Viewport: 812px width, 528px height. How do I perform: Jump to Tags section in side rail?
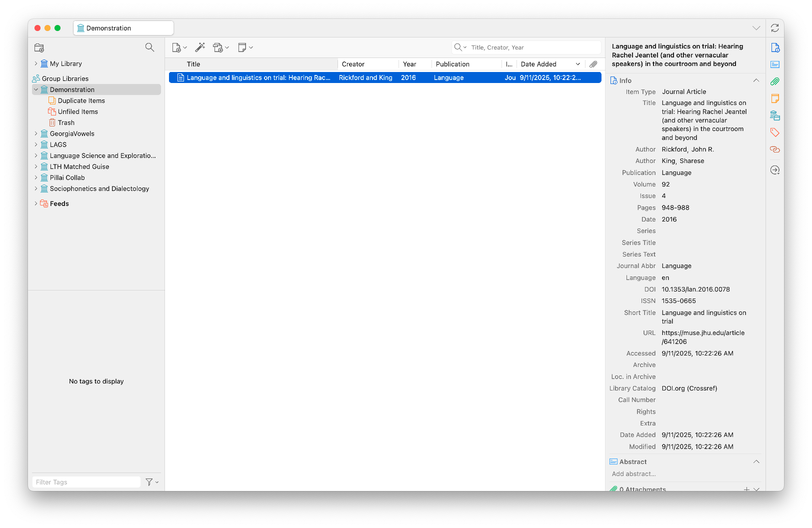pos(774,132)
